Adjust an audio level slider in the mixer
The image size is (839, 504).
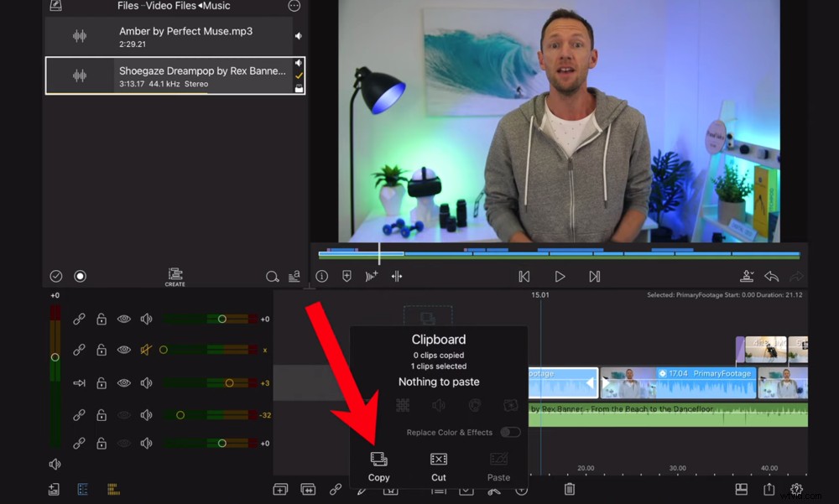click(x=221, y=319)
